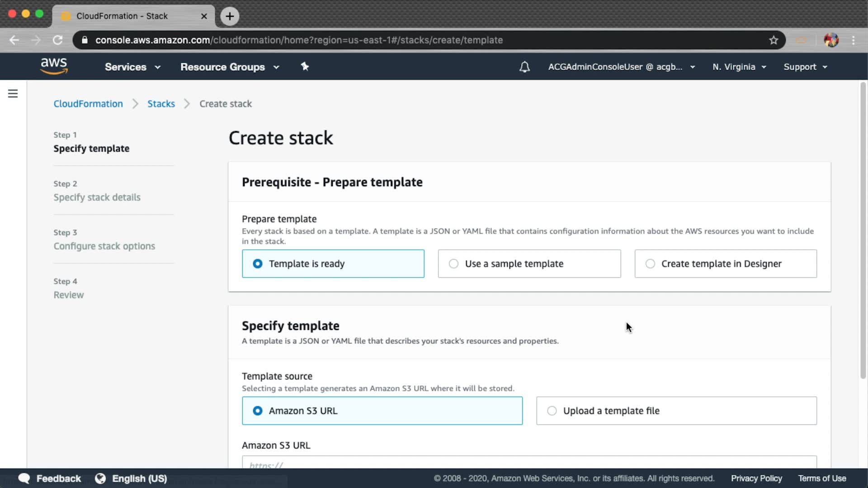Click the AWS logo home icon
Screen dimensions: 868x488
[x=54, y=66]
